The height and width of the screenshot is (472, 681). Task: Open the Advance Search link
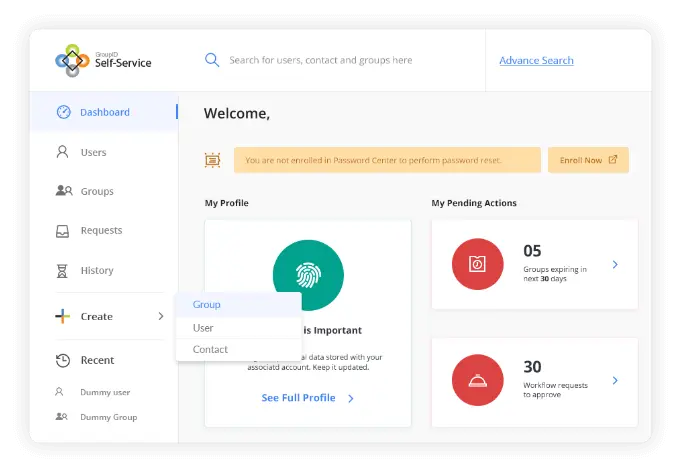click(536, 60)
